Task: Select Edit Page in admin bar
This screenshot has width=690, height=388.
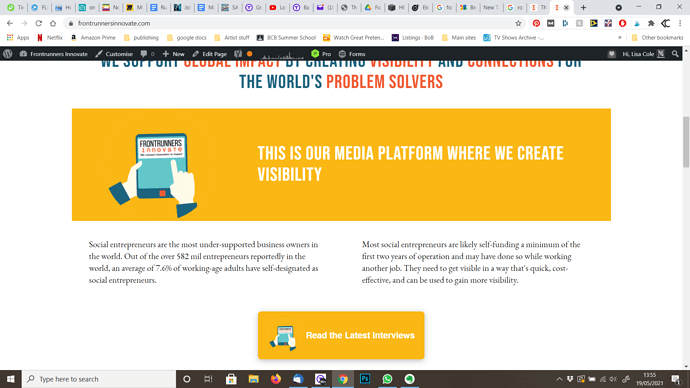Action: tap(209, 54)
